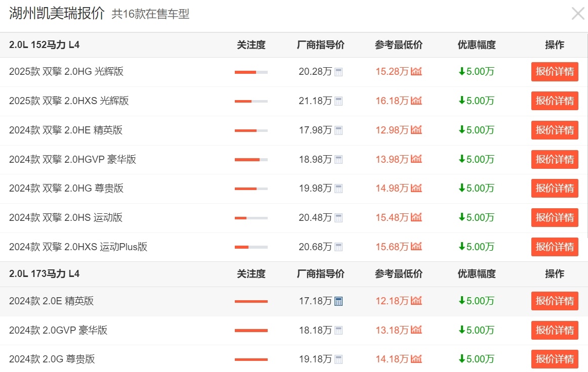Viewport: 588px width, 372px height.
Task: Open model 2024款 双擎 2.0HGVP 豪华版
Action: [x=73, y=159]
